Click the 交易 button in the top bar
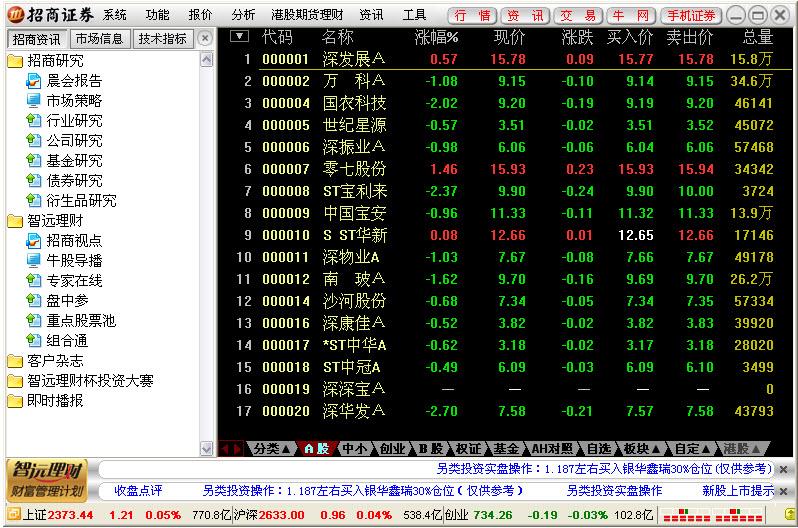Image resolution: width=798 pixels, height=528 pixels. [579, 15]
